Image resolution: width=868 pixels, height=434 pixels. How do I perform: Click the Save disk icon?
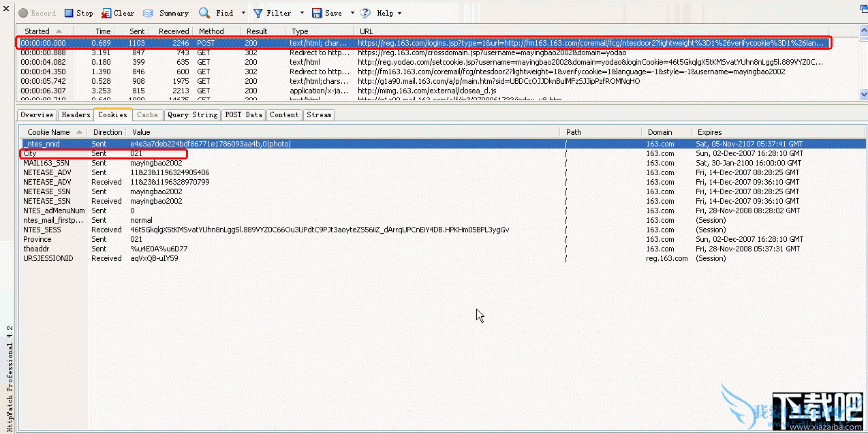point(316,12)
